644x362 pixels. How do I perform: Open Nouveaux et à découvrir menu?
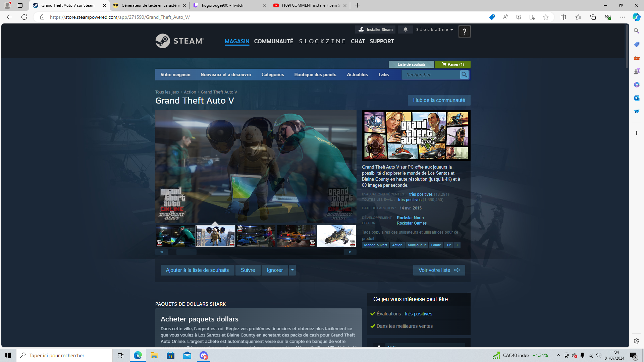(x=226, y=75)
